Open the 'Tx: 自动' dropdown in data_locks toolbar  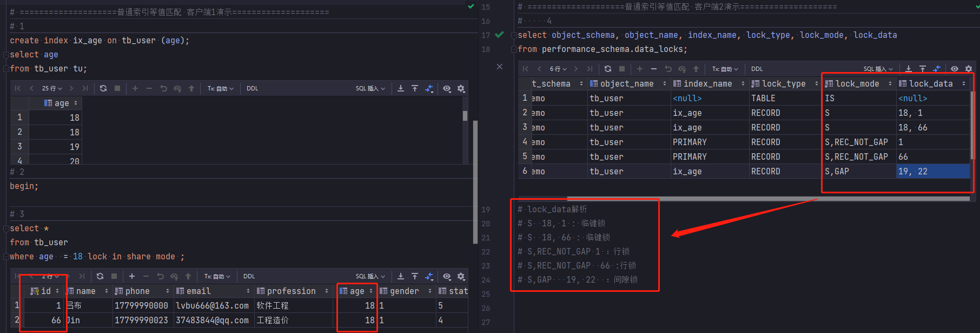click(x=725, y=69)
